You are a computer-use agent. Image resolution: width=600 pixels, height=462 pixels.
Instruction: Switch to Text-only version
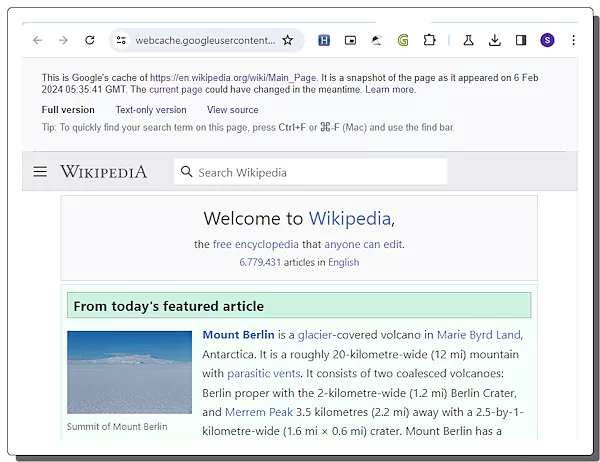pos(151,110)
